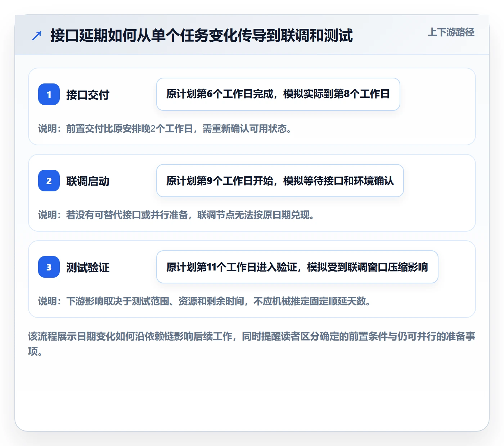The image size is (504, 446).
Task: Click the note 下游影响取决于测试范围
Action: click(x=205, y=301)
